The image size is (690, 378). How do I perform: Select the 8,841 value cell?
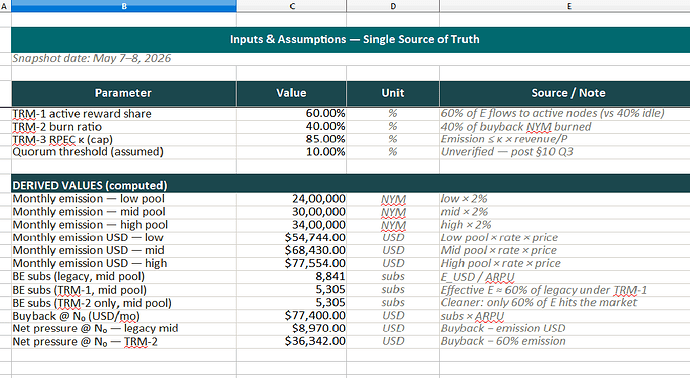(x=291, y=276)
